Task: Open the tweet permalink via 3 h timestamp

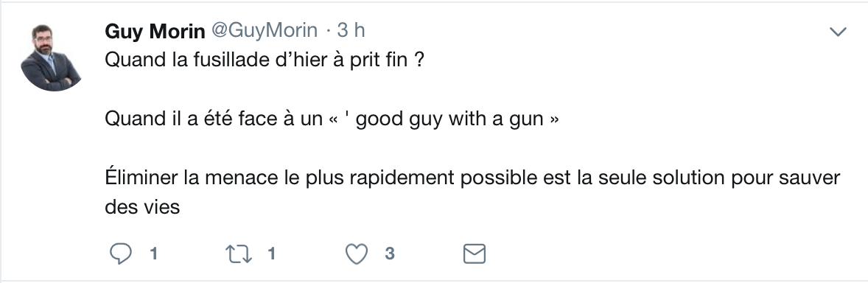Action: [351, 30]
